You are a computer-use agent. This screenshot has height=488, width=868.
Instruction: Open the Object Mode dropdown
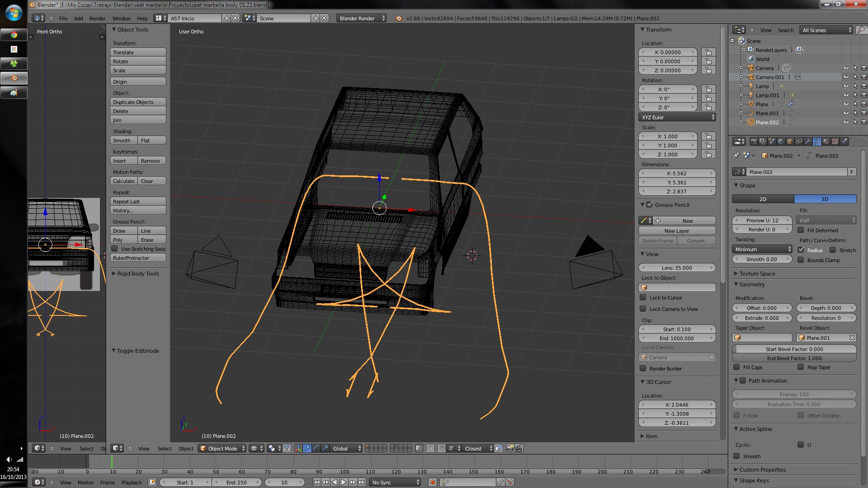[x=222, y=449]
